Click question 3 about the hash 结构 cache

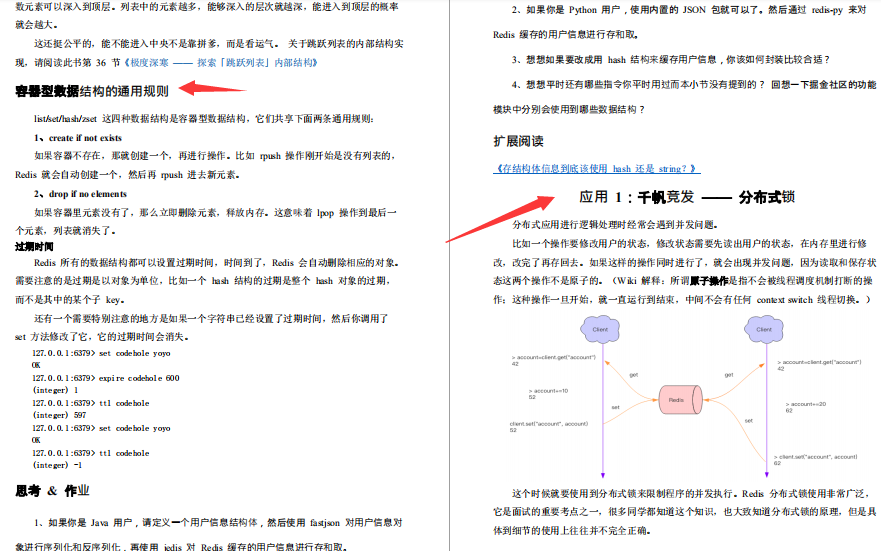point(670,60)
